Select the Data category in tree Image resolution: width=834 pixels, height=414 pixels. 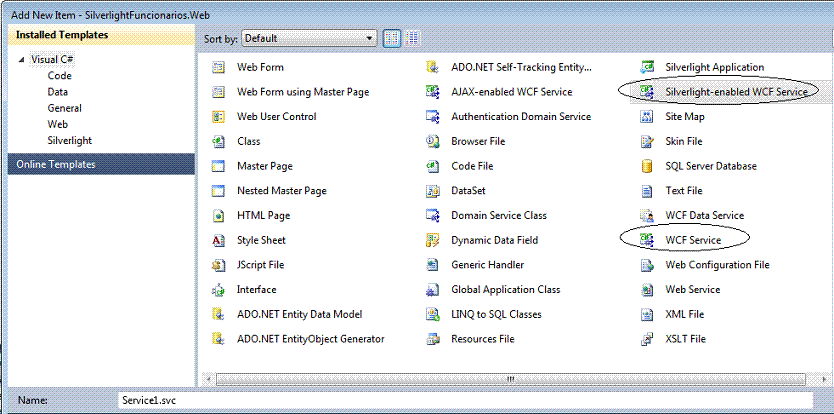tap(57, 92)
